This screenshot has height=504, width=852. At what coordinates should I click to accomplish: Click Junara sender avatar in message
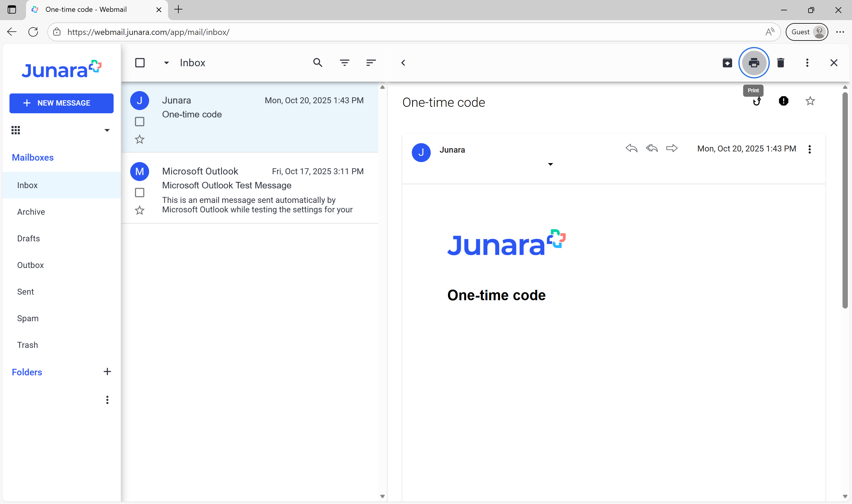[421, 153]
